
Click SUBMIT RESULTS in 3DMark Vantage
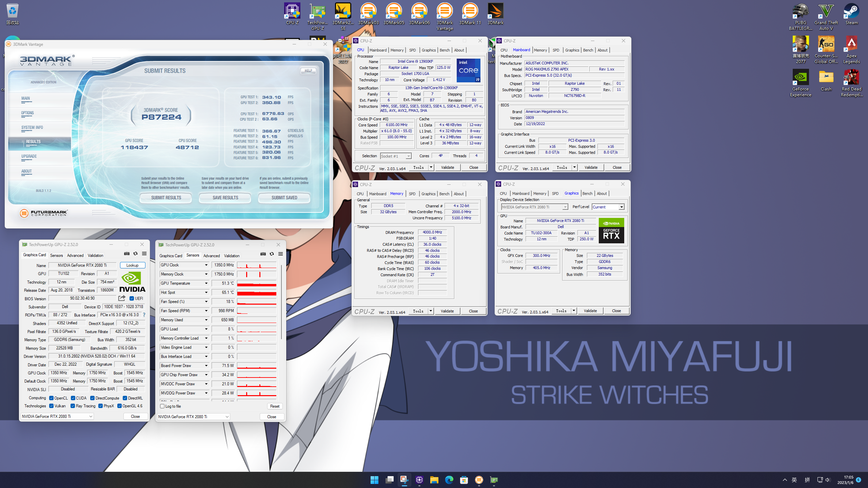pos(166,198)
